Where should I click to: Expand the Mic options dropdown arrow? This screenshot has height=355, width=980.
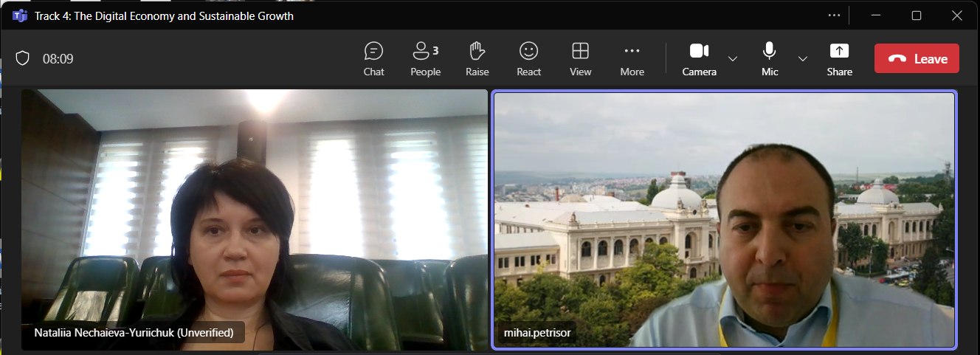[x=803, y=59]
